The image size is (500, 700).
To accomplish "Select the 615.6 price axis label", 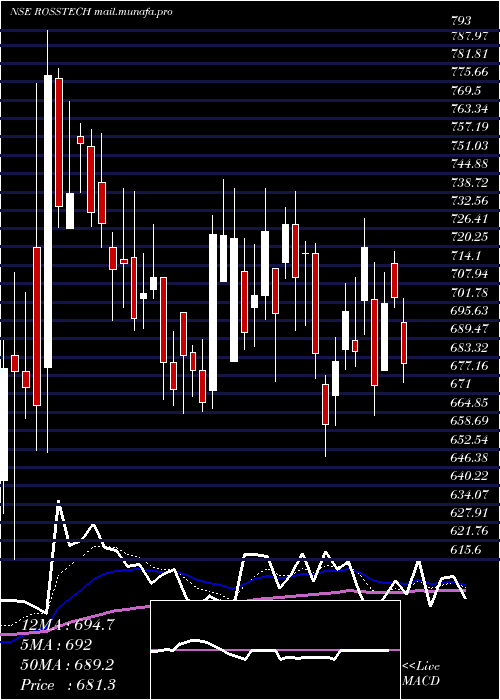I will (467, 549).
